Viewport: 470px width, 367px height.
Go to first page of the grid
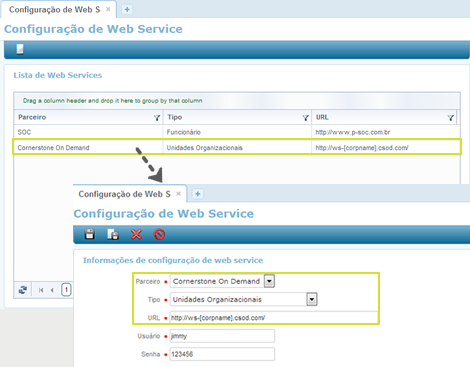(41, 290)
